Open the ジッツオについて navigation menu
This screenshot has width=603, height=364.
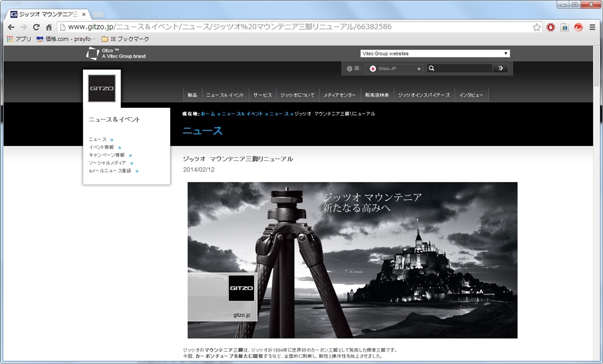pyautogui.click(x=297, y=95)
